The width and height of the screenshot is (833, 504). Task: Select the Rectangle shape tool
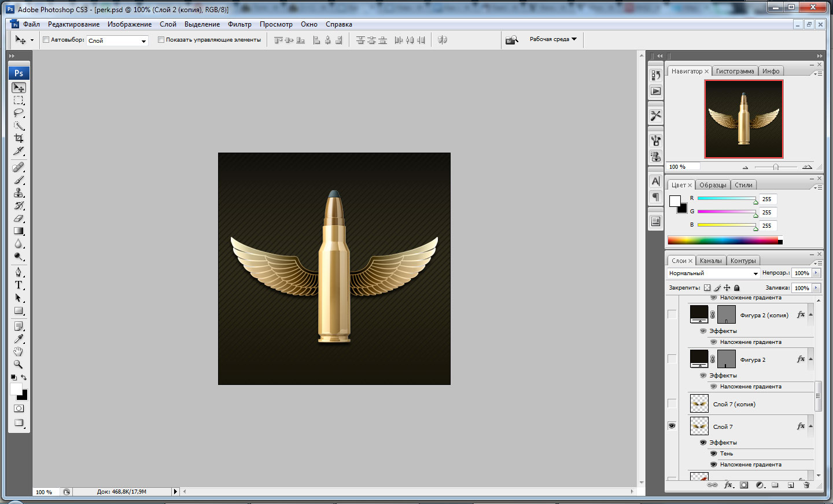pos(19,310)
